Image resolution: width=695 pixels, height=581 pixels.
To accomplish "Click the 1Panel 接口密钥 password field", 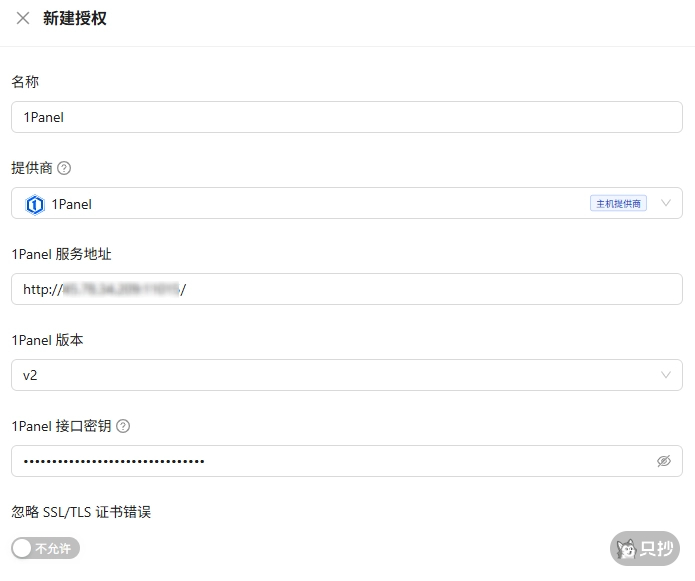I will [330, 461].
